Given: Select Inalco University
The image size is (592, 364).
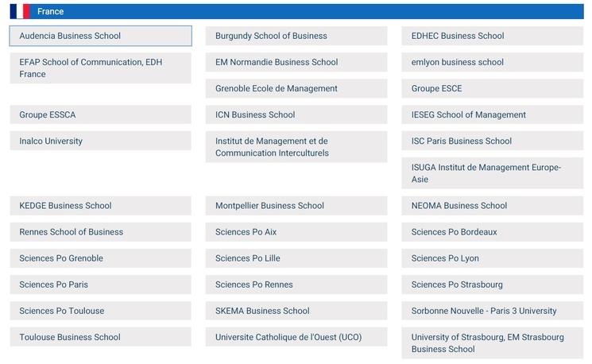Looking at the screenshot, I should pos(100,141).
